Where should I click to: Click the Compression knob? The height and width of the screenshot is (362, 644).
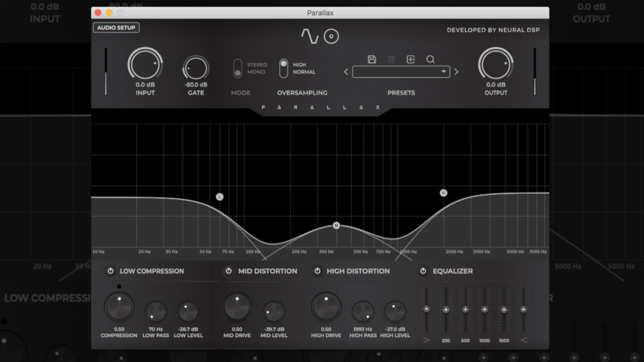pos(119,307)
